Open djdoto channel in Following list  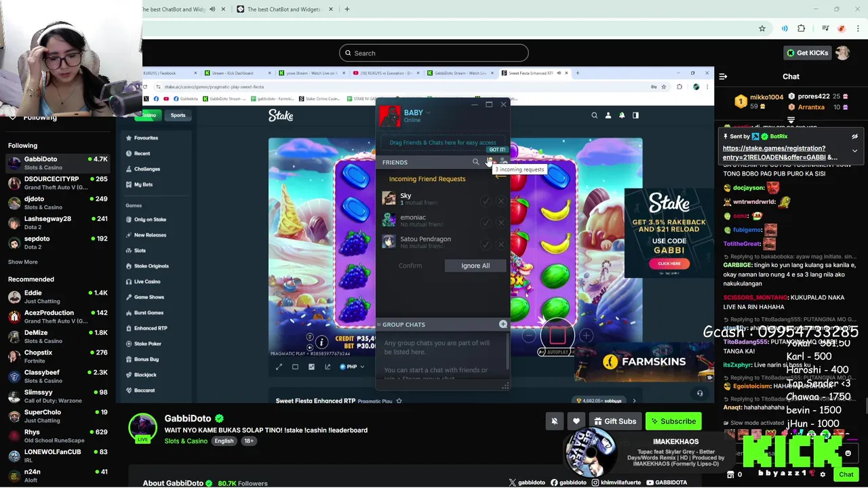57,203
